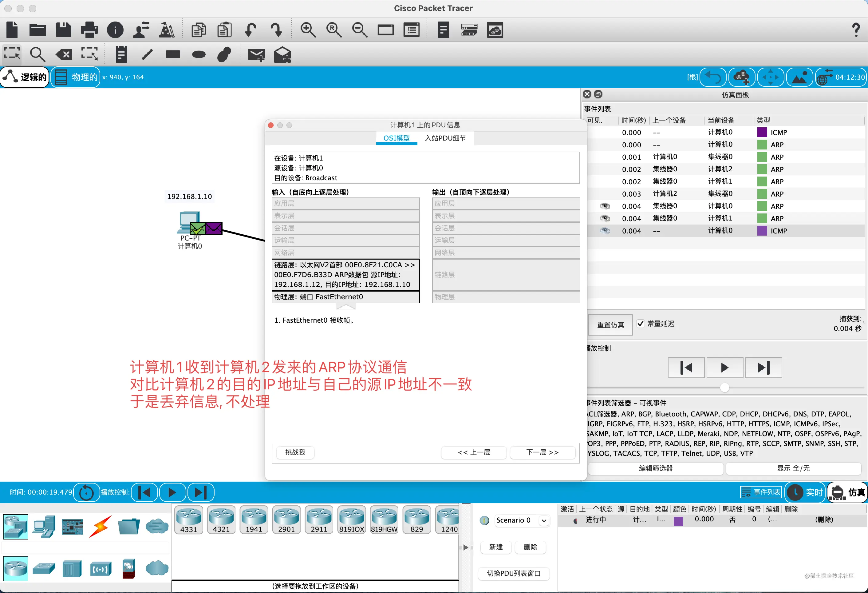Expand device list with the arrow splitter
868x593 pixels.
tap(465, 547)
